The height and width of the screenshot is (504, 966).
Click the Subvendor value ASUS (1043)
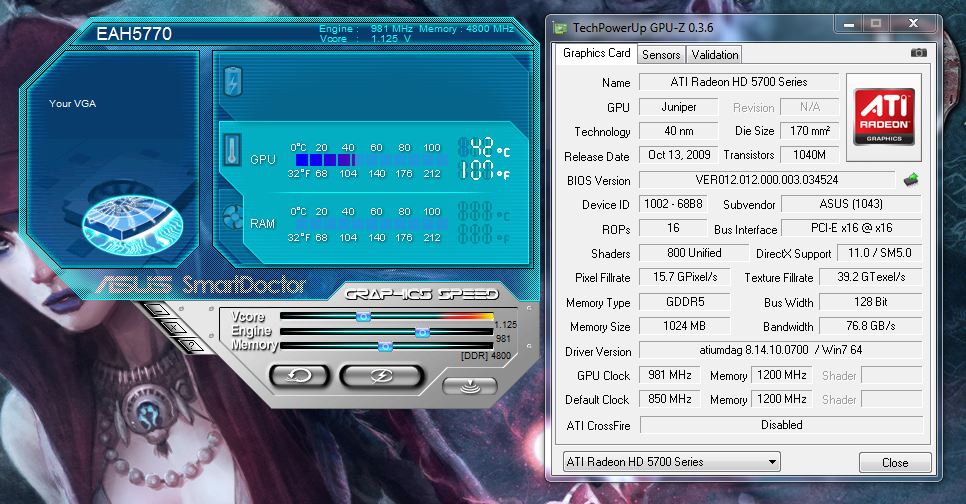851,203
